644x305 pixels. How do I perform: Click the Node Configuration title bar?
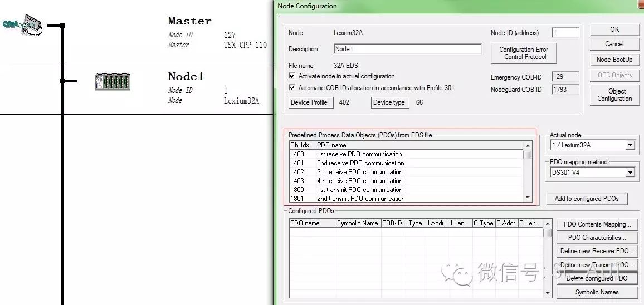tap(459, 6)
